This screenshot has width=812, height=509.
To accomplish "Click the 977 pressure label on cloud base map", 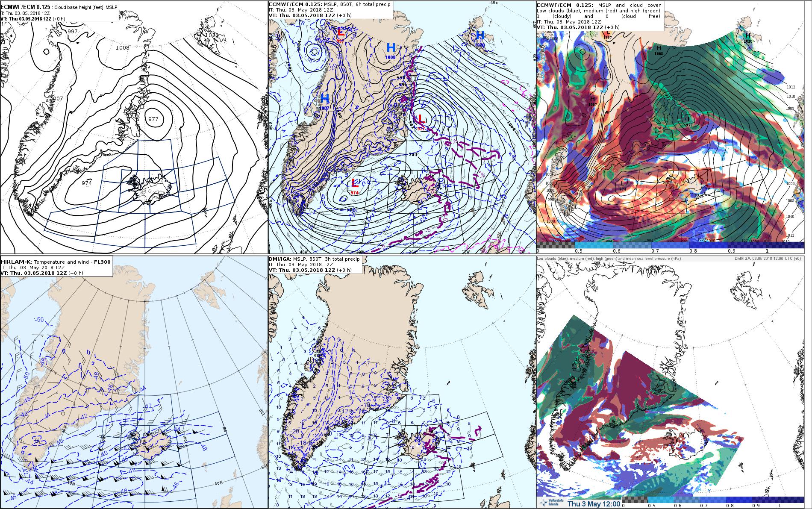I will coord(153,119).
